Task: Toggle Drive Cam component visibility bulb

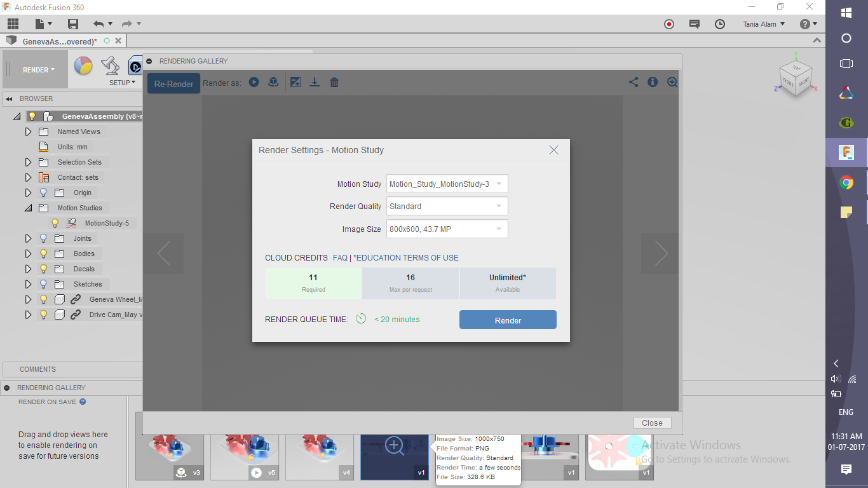Action: click(x=44, y=315)
